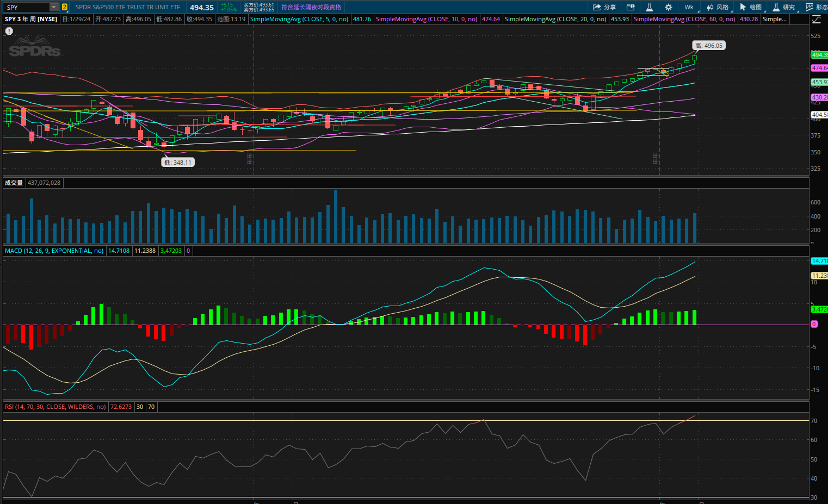Click the right-sidebar chart mode icon

point(817,19)
